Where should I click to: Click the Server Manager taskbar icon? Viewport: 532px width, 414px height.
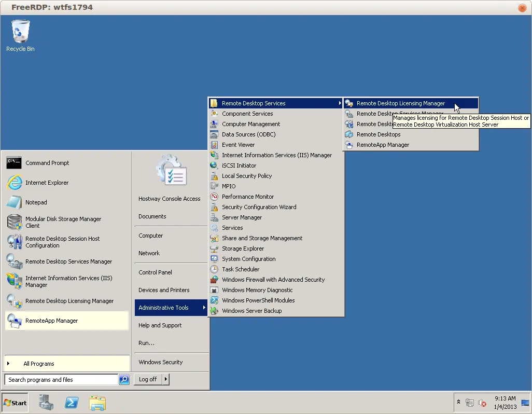[x=46, y=403]
